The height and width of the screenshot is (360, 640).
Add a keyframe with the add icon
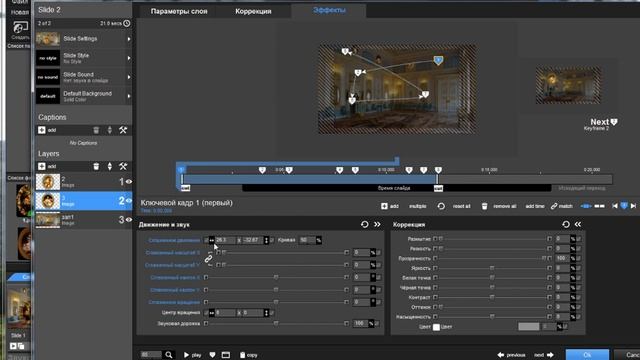tap(384, 206)
